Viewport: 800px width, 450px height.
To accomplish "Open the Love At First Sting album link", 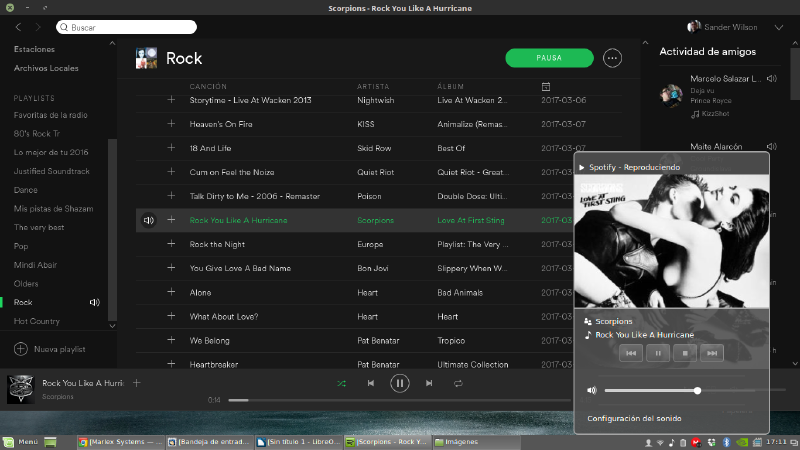I will pos(470,220).
